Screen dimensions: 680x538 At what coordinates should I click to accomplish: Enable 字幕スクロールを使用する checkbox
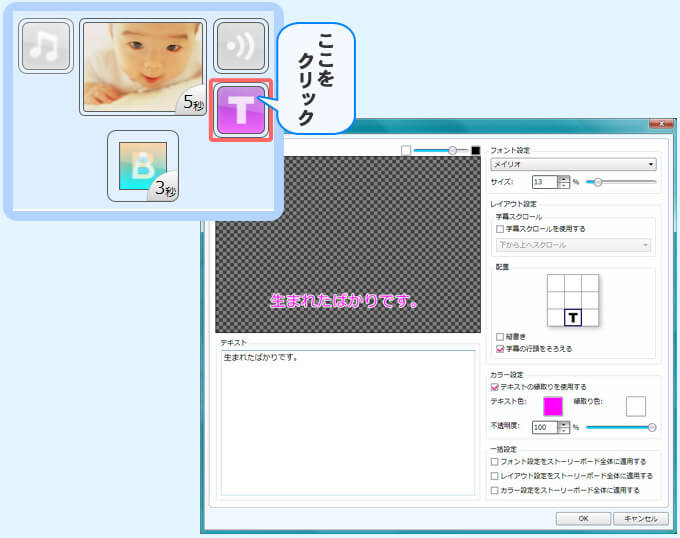click(501, 229)
